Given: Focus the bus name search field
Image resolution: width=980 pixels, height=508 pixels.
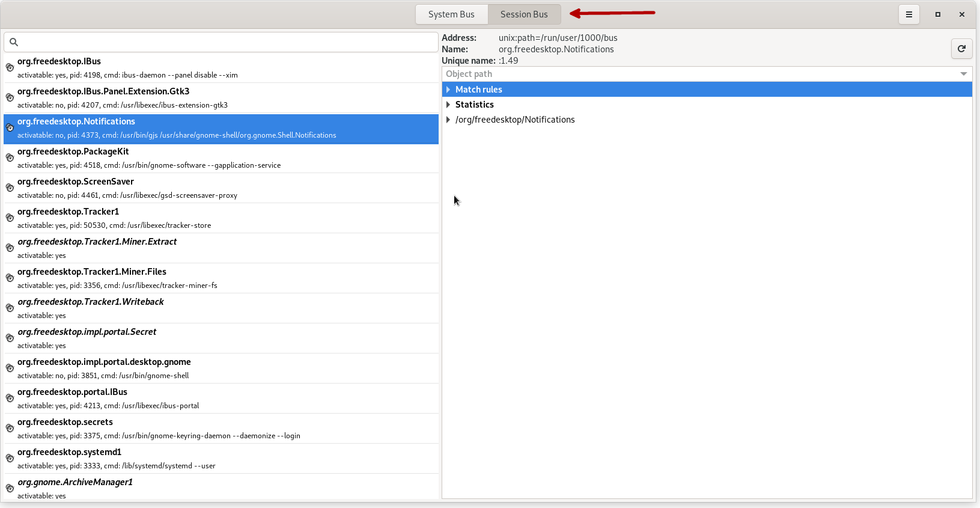Looking at the screenshot, I should tap(221, 42).
